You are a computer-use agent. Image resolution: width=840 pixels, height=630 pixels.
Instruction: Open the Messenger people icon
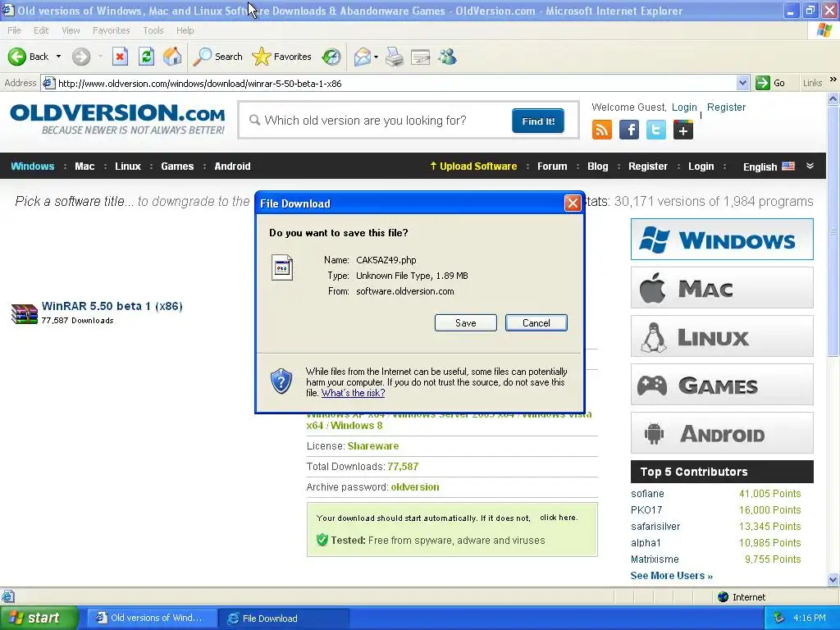[447, 57]
